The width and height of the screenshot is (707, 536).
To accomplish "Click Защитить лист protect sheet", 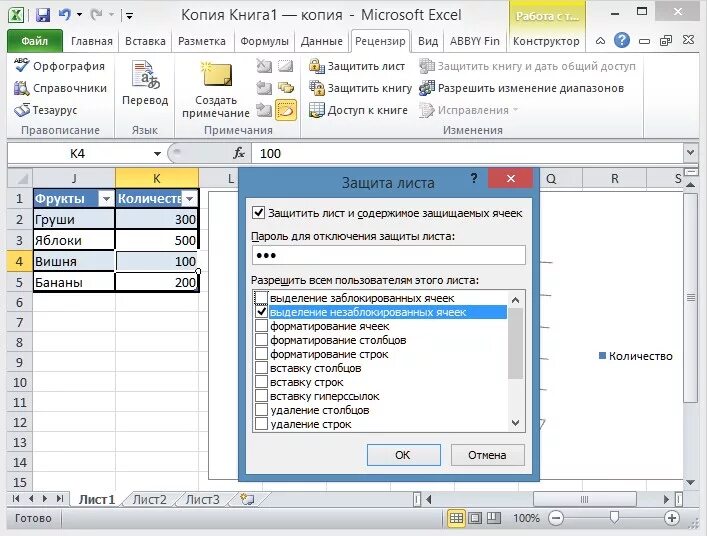I will 357,66.
